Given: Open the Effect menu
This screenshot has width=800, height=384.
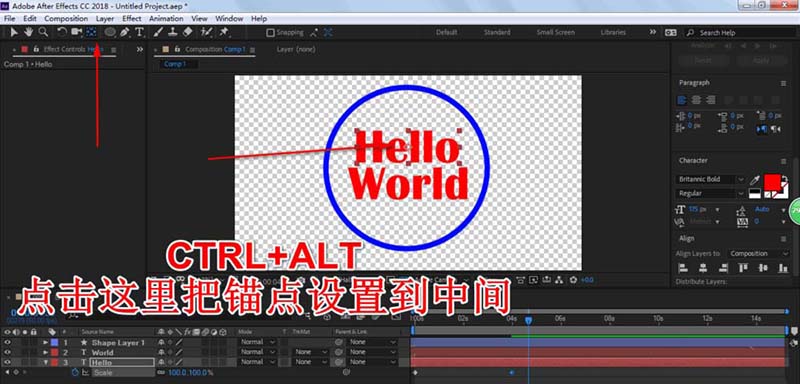Looking at the screenshot, I should [x=132, y=19].
